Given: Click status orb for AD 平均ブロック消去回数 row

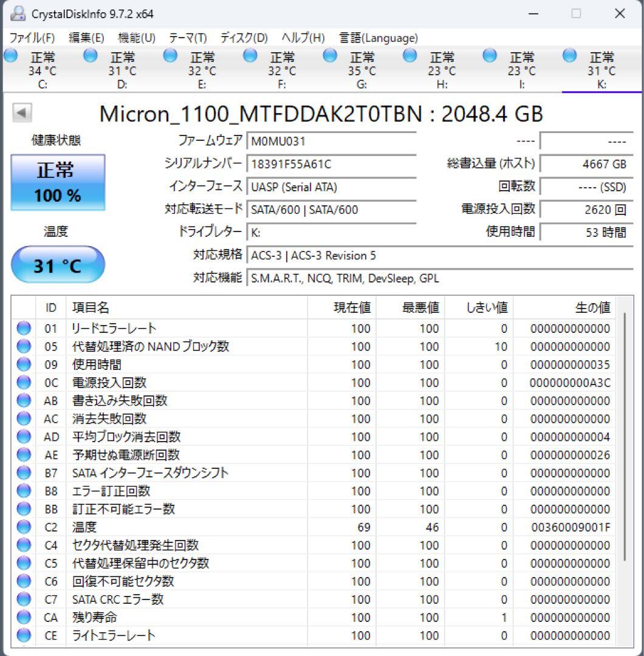Looking at the screenshot, I should point(24,437).
